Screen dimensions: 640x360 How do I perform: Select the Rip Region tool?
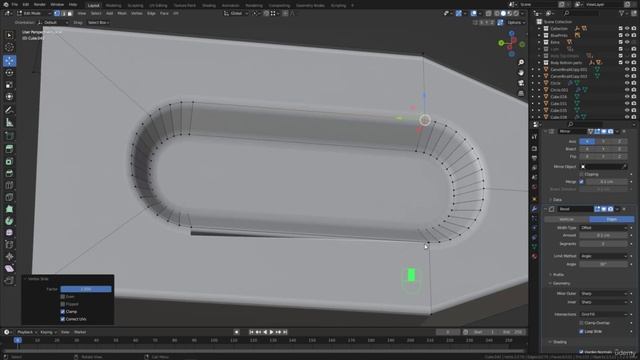click(x=9, y=280)
